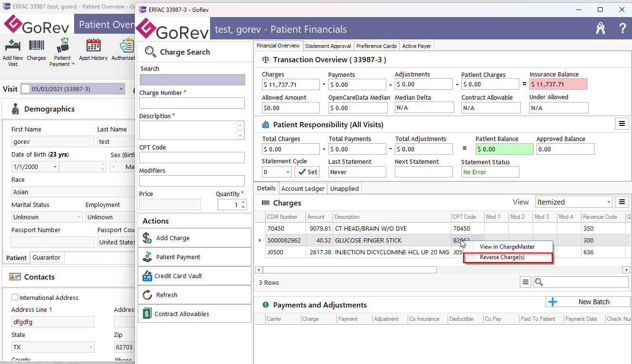Click the Charge Search input field
The image size is (632, 364).
(192, 80)
